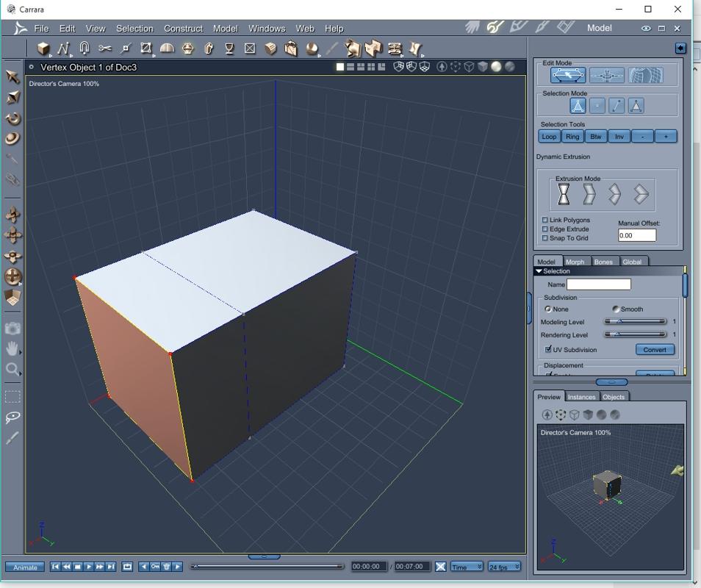The height and width of the screenshot is (588, 701).
Task: Click the Inv selection button
Action: [619, 137]
